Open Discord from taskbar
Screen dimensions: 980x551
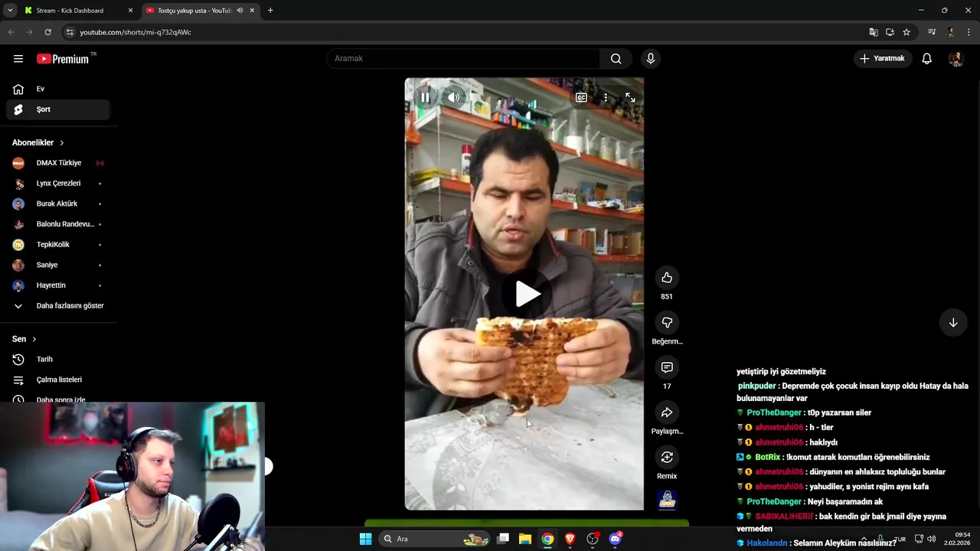pos(615,539)
